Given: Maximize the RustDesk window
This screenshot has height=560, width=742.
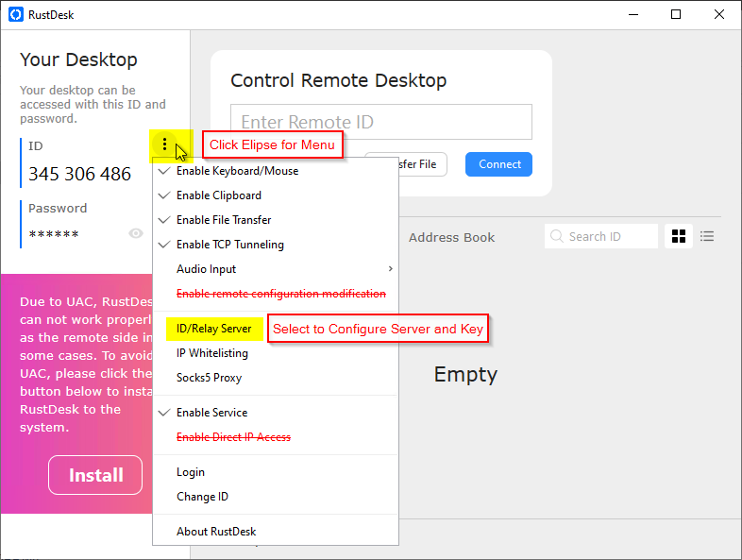Looking at the screenshot, I should click(x=676, y=15).
